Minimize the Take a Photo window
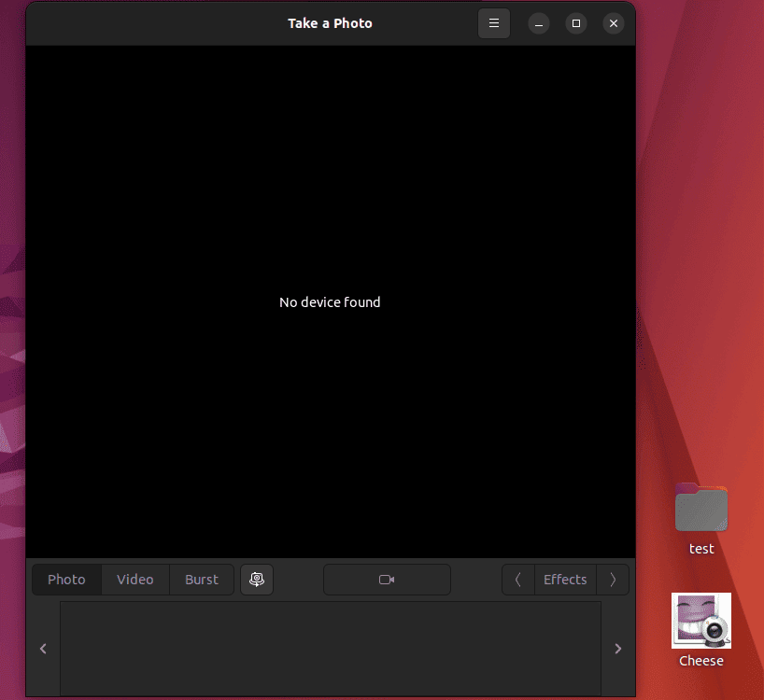764x700 pixels. pos(539,23)
